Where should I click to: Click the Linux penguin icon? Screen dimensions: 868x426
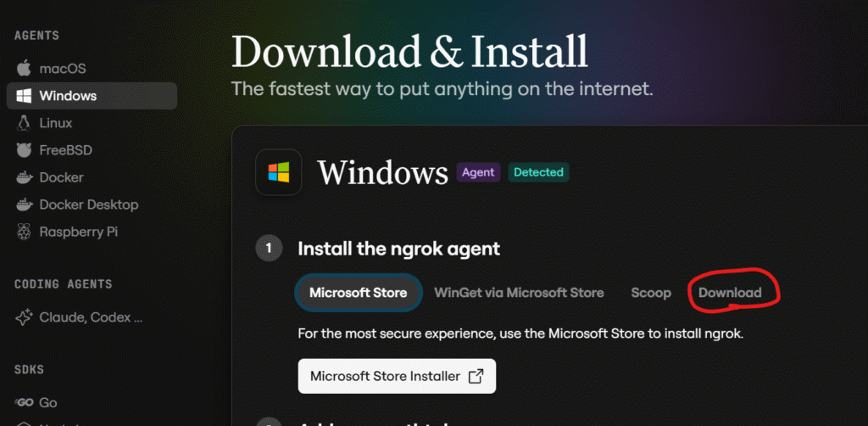coord(23,123)
